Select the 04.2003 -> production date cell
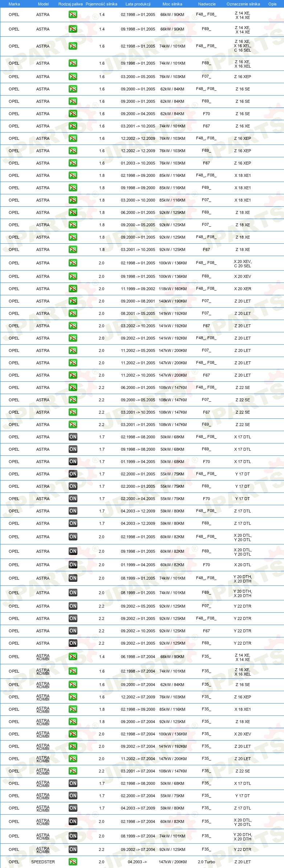Viewport: 284px width, 868px height. (137, 861)
